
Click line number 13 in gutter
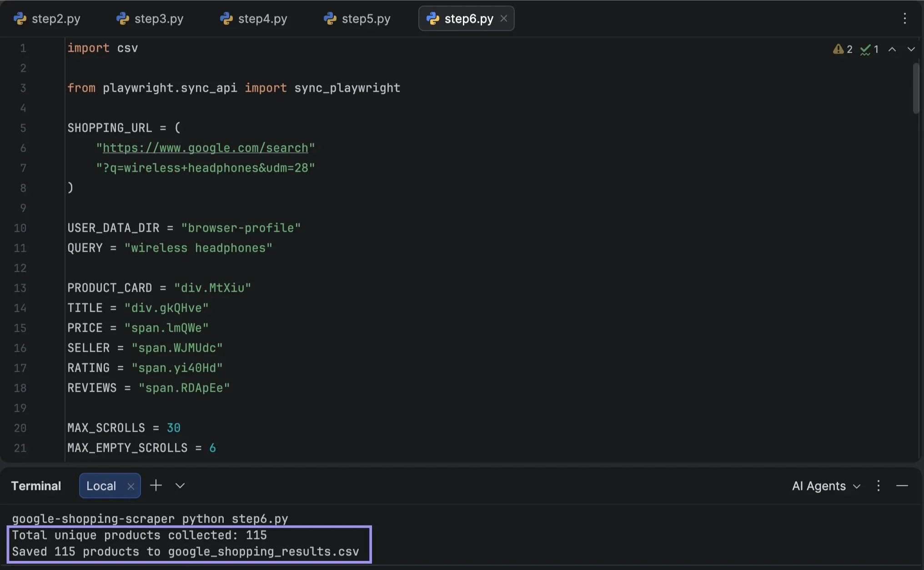point(20,288)
